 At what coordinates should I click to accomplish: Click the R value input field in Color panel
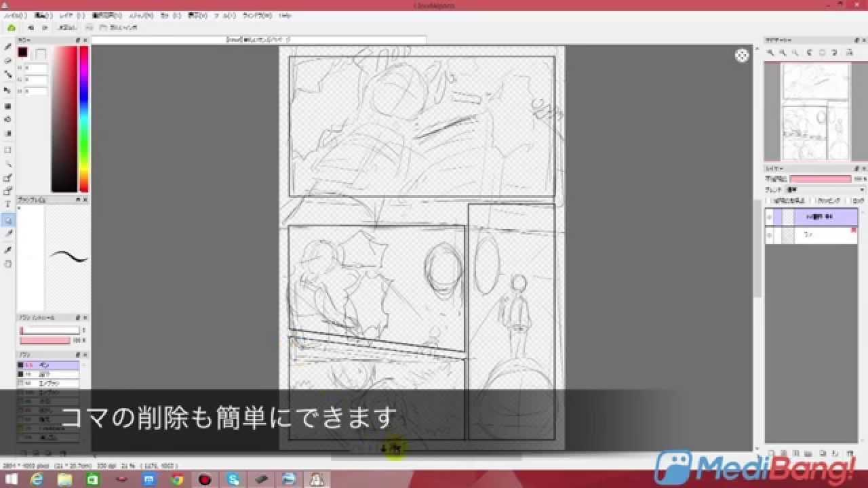click(x=36, y=68)
